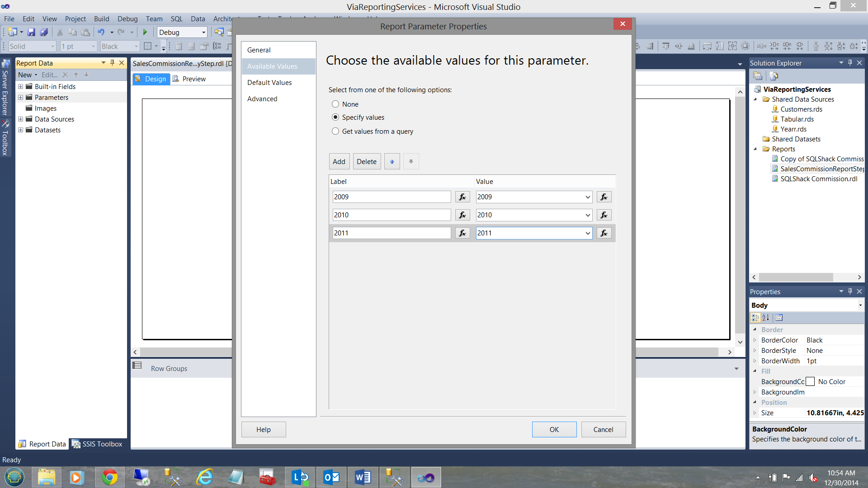Choose Get values from a query
This screenshot has height=488, width=868.
tap(335, 131)
